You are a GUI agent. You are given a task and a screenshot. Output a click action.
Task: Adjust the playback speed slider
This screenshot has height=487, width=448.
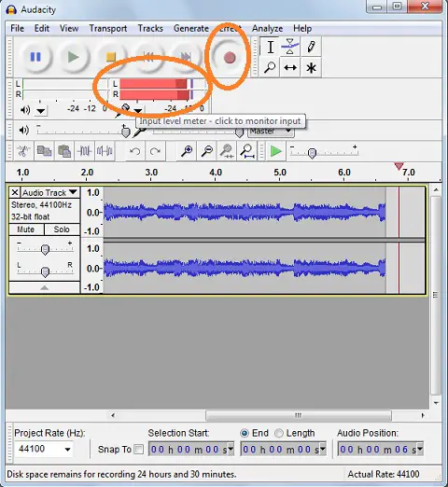pos(312,153)
